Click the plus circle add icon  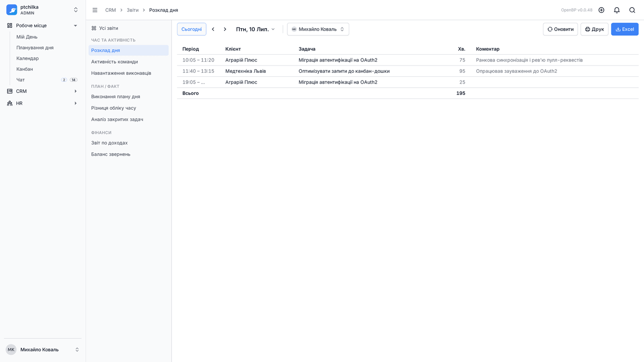tap(601, 10)
